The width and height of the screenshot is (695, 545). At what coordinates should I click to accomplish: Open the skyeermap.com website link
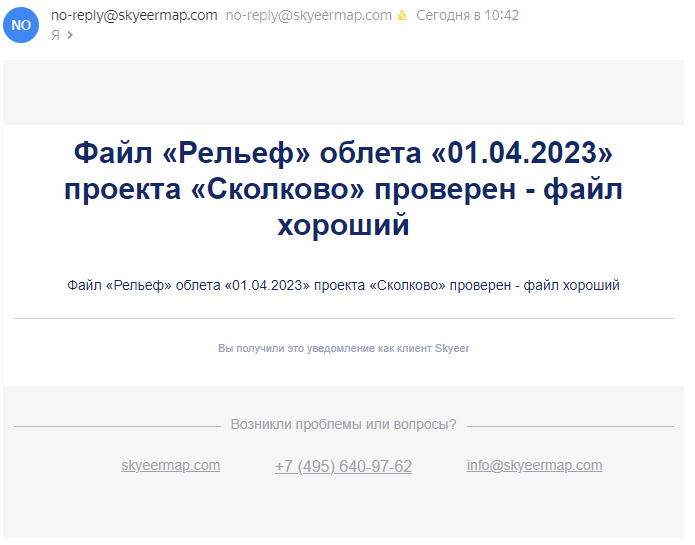click(x=170, y=466)
